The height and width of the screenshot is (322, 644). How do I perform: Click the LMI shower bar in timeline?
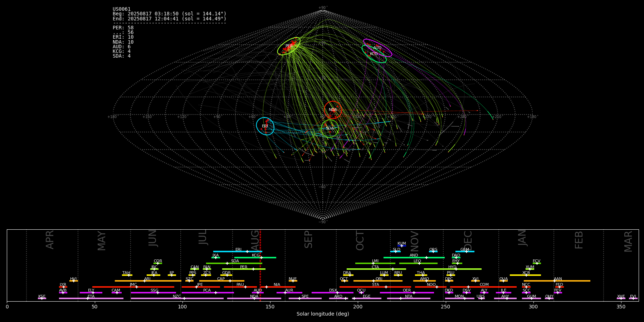pos(375,263)
